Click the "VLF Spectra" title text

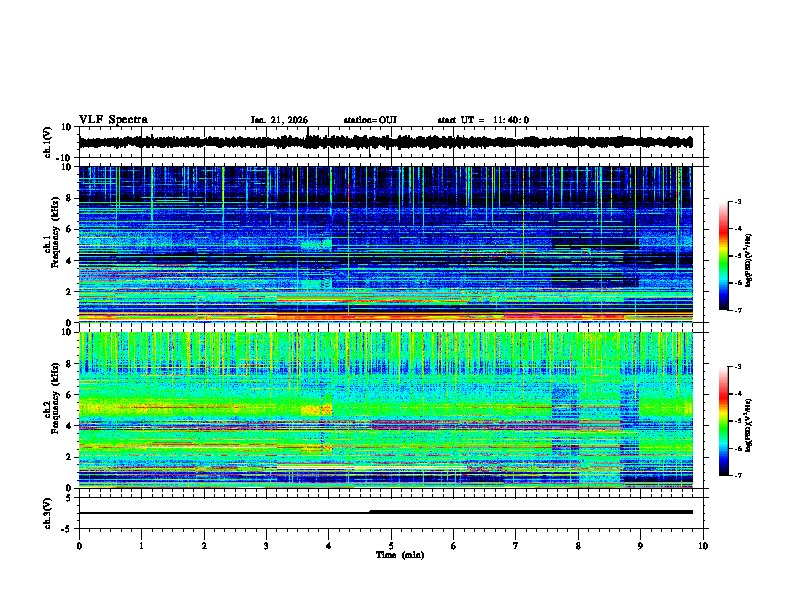pyautogui.click(x=113, y=120)
